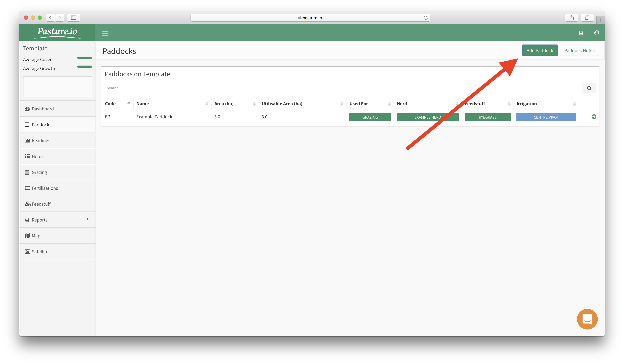Viewport: 624px width, 364px height.
Task: Open a new browser tab
Action: coord(601,20)
